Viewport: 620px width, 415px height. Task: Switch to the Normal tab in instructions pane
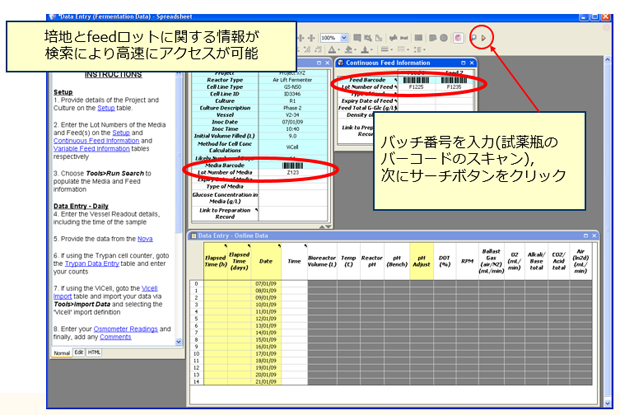point(62,353)
